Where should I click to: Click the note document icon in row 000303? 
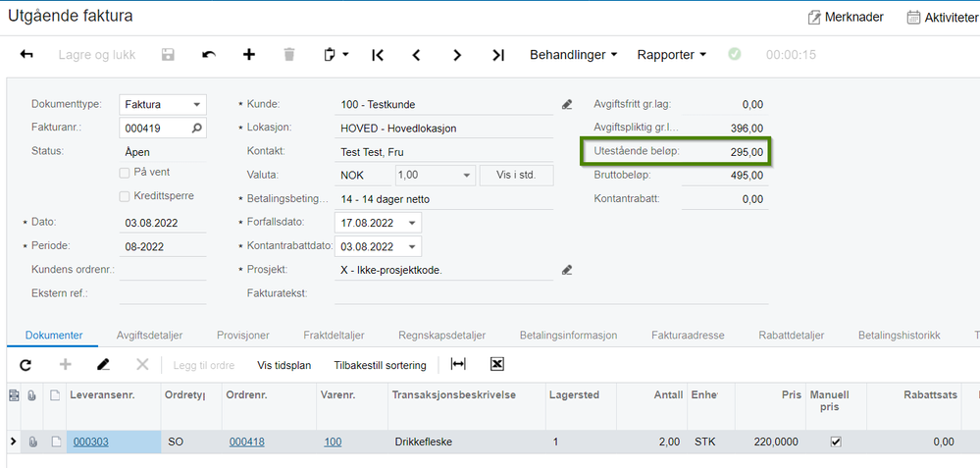click(x=56, y=442)
